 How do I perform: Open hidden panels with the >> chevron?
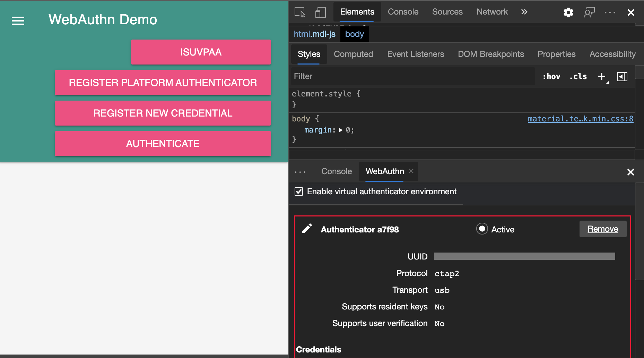(524, 11)
